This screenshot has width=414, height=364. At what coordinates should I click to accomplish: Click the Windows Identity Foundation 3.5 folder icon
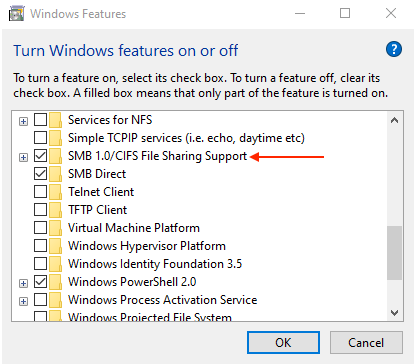pyautogui.click(x=55, y=264)
